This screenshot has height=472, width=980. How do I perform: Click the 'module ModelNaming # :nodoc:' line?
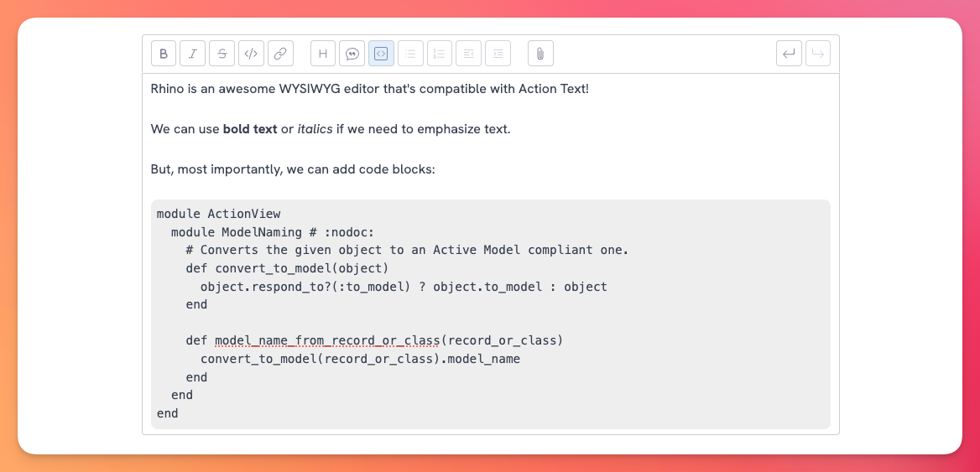pos(273,232)
